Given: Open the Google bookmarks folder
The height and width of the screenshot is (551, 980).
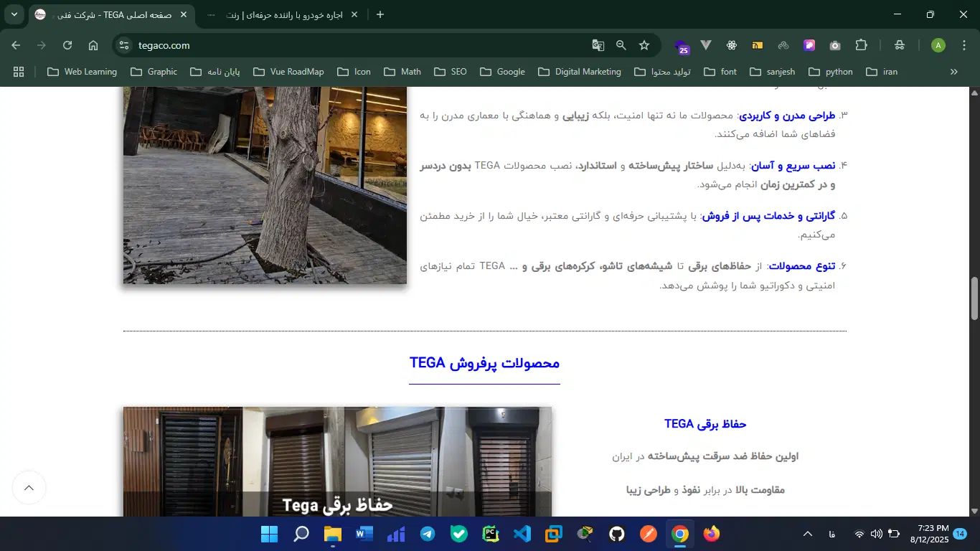Looking at the screenshot, I should click(502, 72).
